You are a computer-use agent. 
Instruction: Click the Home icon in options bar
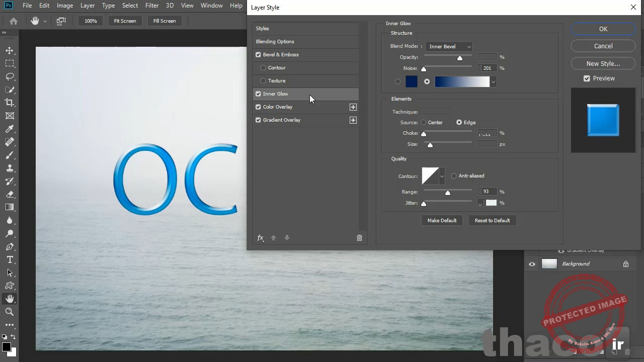point(14,21)
